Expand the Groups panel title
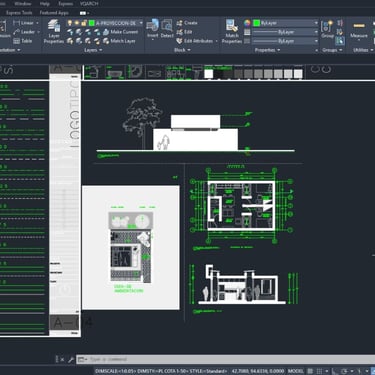375x375 pixels. click(332, 50)
